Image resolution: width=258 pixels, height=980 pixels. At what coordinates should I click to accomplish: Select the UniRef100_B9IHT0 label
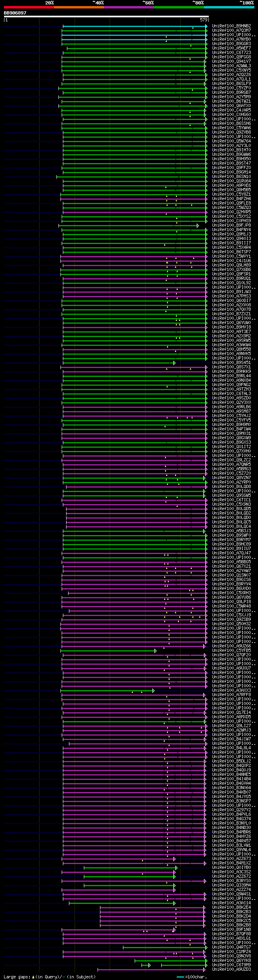click(x=231, y=150)
